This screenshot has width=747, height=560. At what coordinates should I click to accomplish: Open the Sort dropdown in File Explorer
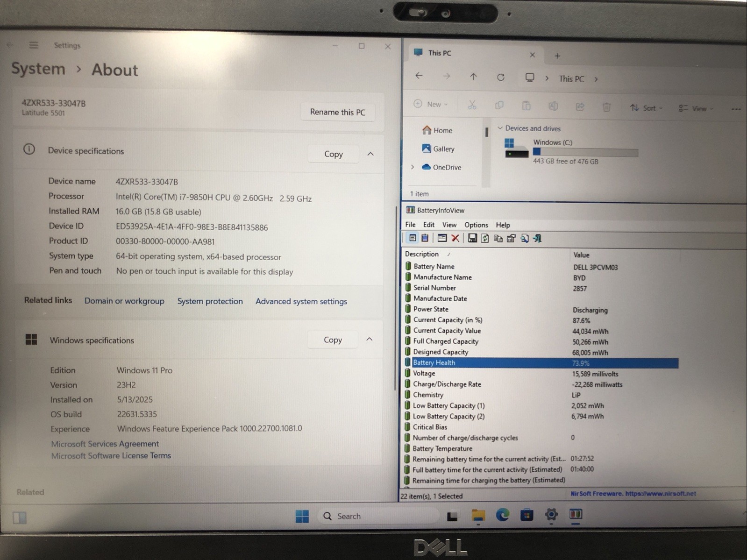click(x=646, y=108)
